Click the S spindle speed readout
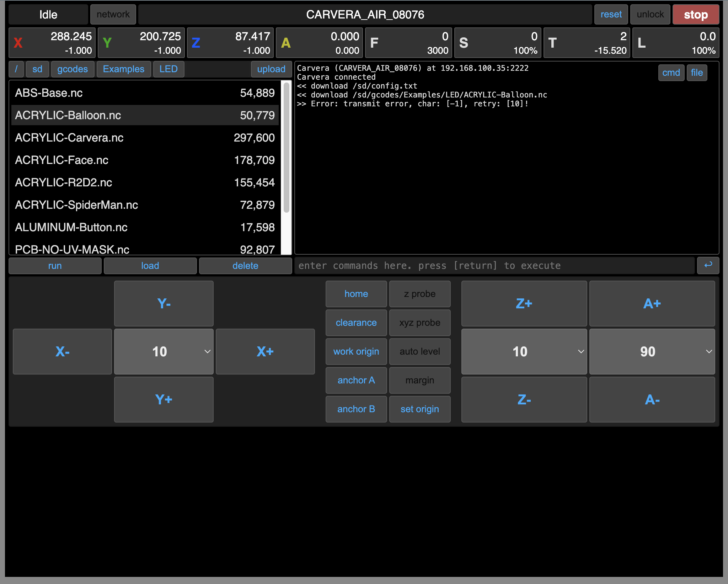 tap(498, 43)
